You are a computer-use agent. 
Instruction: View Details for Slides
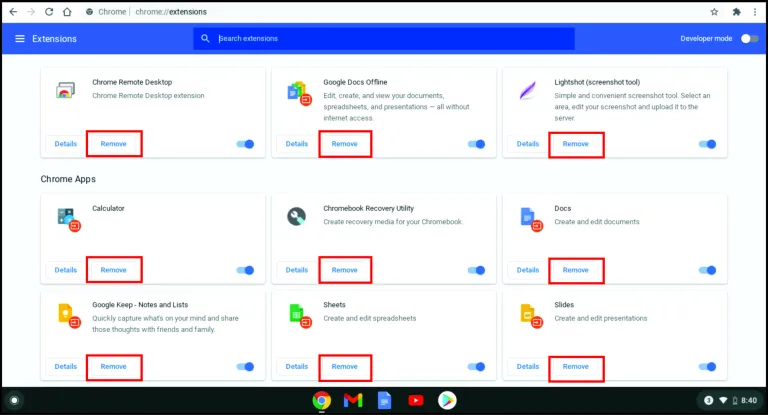pyautogui.click(x=528, y=366)
